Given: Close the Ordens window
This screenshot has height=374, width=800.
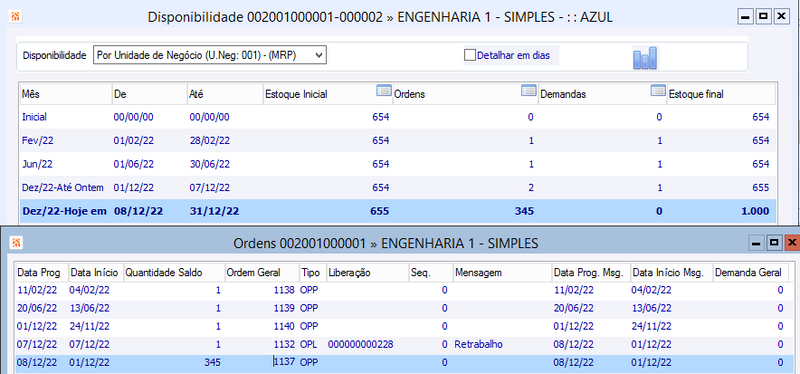Looking at the screenshot, I should [791, 242].
